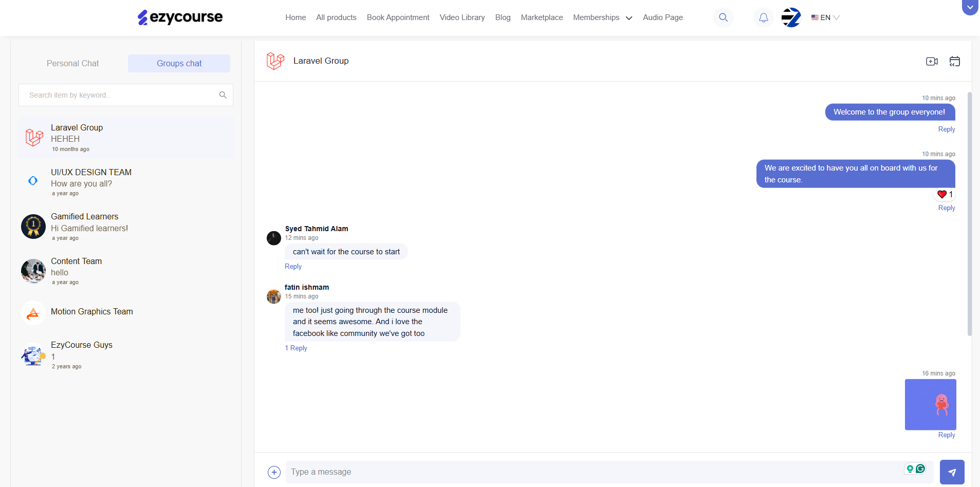Screen dimensions: 980x487
Task: Click 'Welcome to the group everyone!' bubble
Action: coord(890,112)
